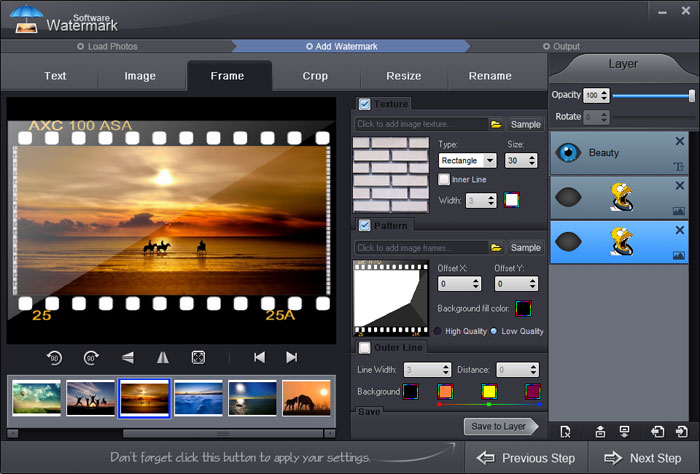Choose background fill color swatch

tap(523, 308)
